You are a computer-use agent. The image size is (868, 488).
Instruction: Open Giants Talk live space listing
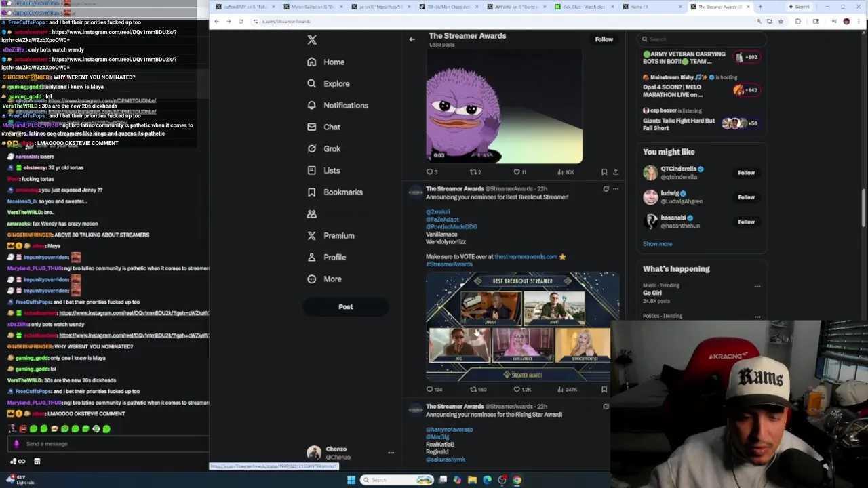701,121
